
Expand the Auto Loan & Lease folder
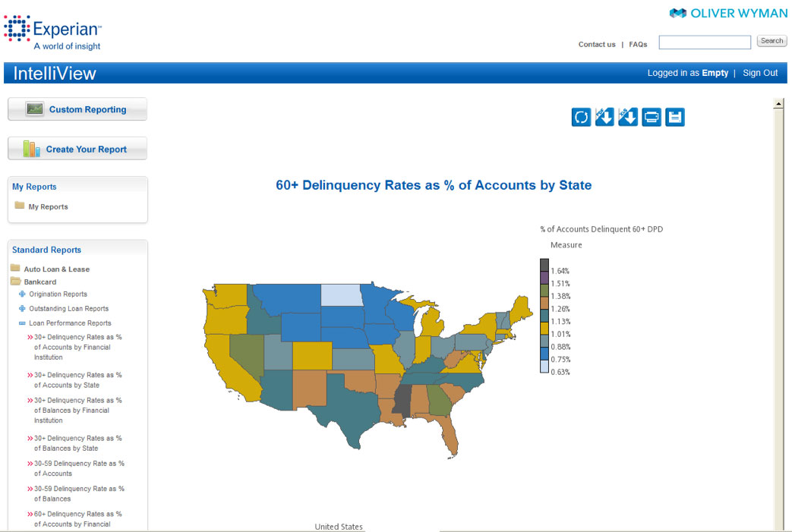click(x=15, y=269)
